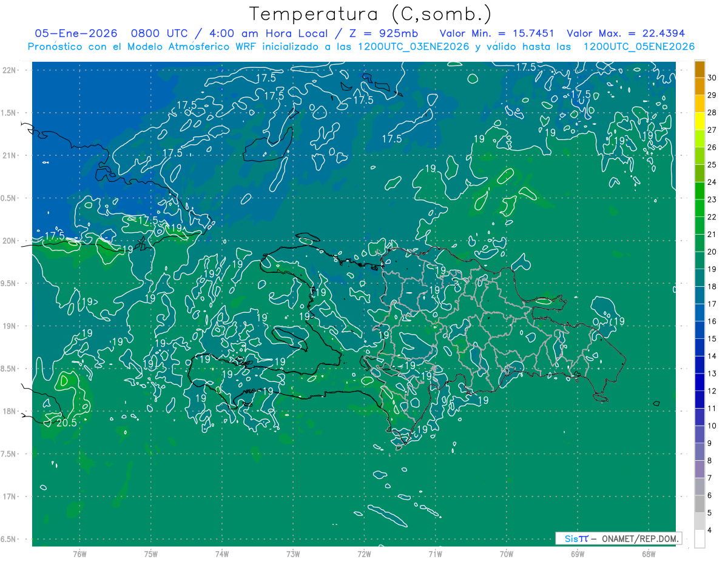This screenshot has height=562, width=728.
Task: Click the "76W" longitude axis label
Action: pyautogui.click(x=79, y=554)
